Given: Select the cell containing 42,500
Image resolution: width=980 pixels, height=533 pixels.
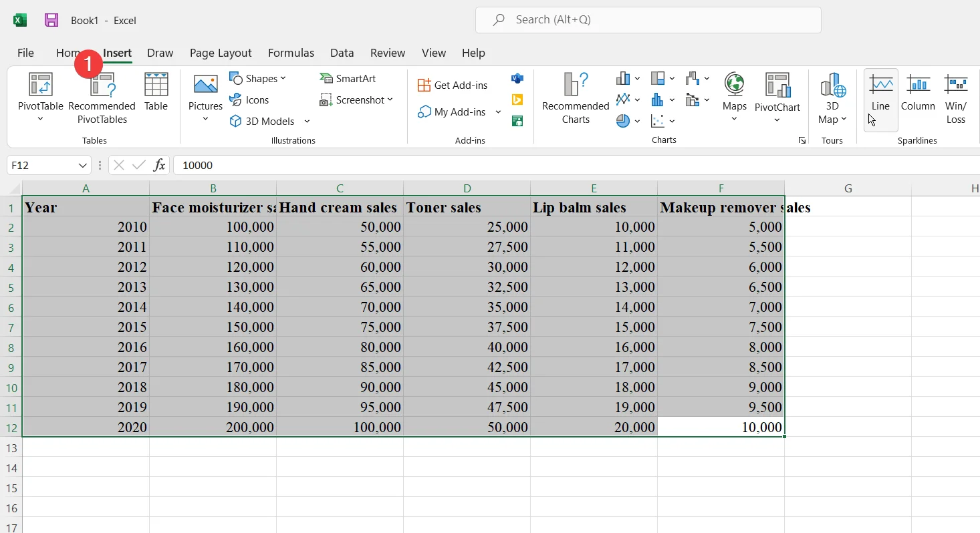Looking at the screenshot, I should (467, 367).
